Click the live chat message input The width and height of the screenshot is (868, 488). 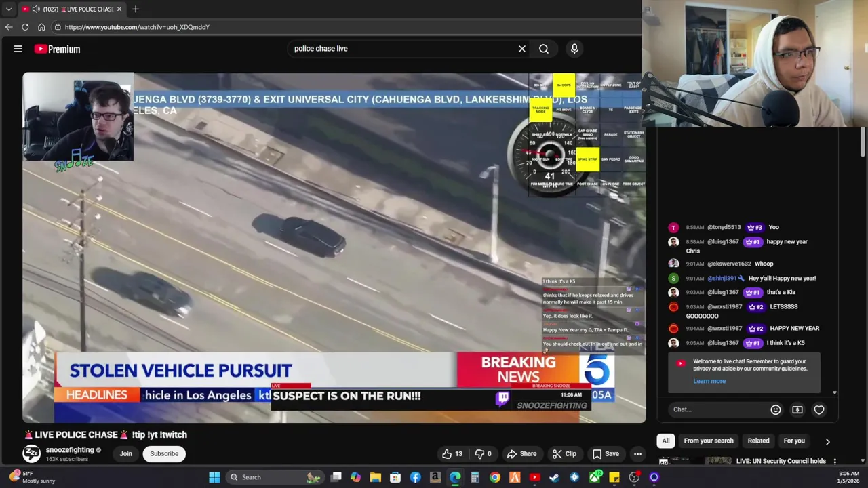pyautogui.click(x=719, y=409)
